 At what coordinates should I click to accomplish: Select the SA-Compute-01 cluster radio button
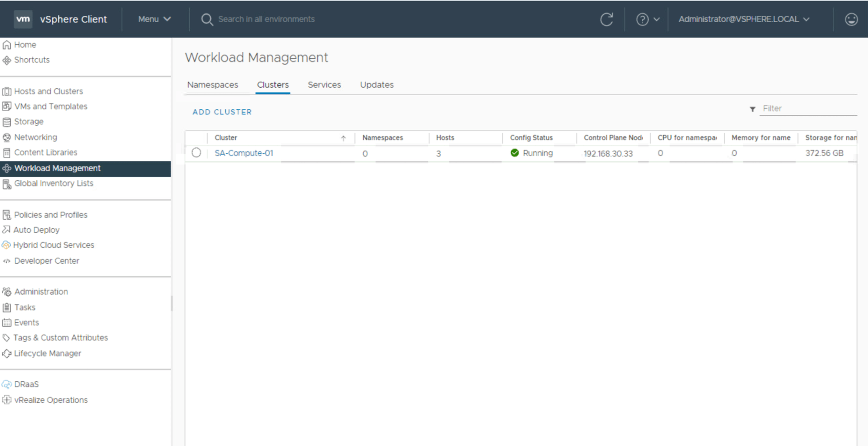pos(196,153)
